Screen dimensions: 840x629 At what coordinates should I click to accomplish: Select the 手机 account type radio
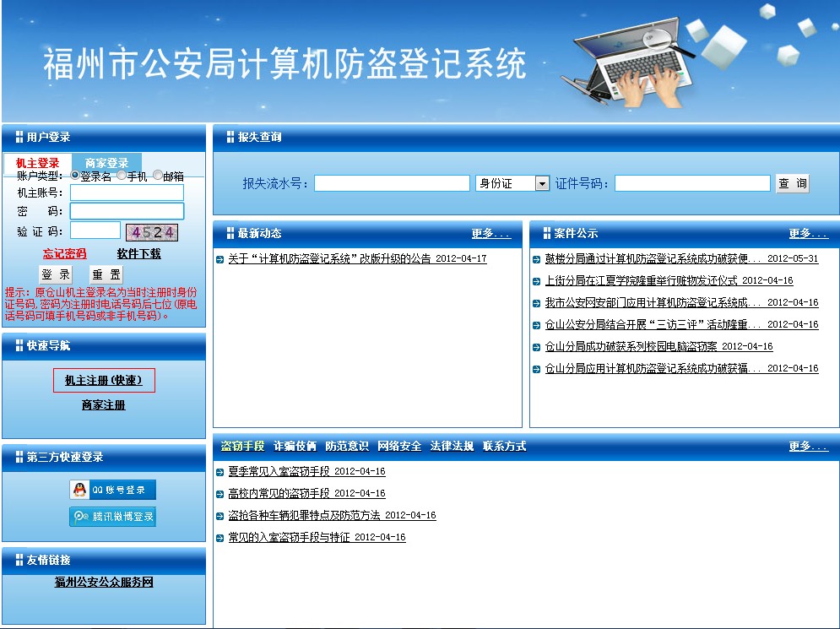pyautogui.click(x=122, y=176)
